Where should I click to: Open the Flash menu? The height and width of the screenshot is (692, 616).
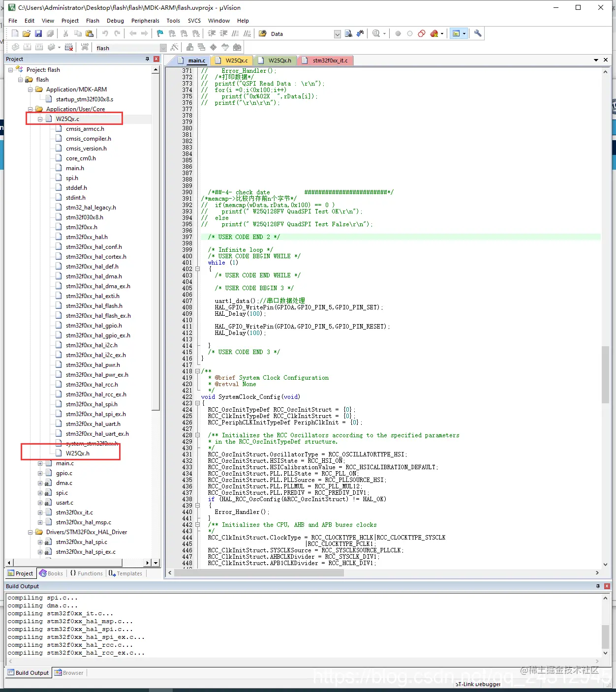tap(92, 21)
